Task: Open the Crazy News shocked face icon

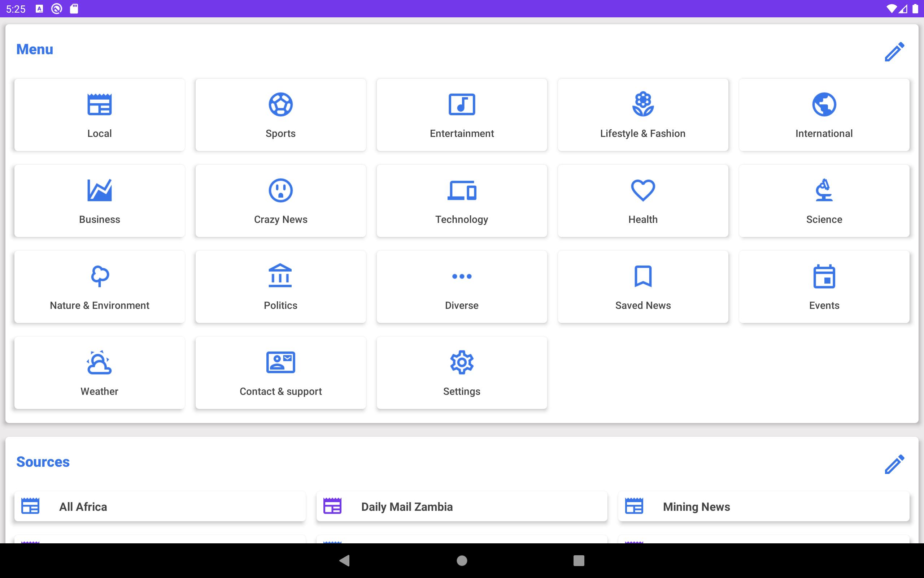Action: click(281, 190)
